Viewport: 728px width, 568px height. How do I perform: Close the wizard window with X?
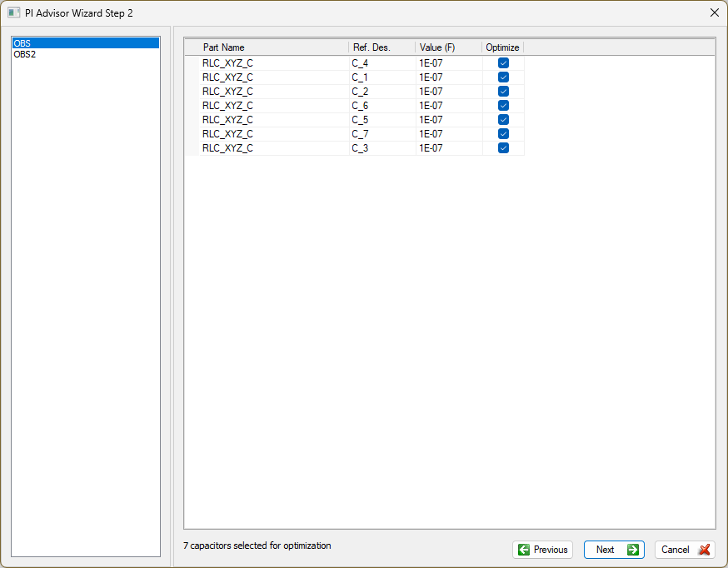pos(715,13)
